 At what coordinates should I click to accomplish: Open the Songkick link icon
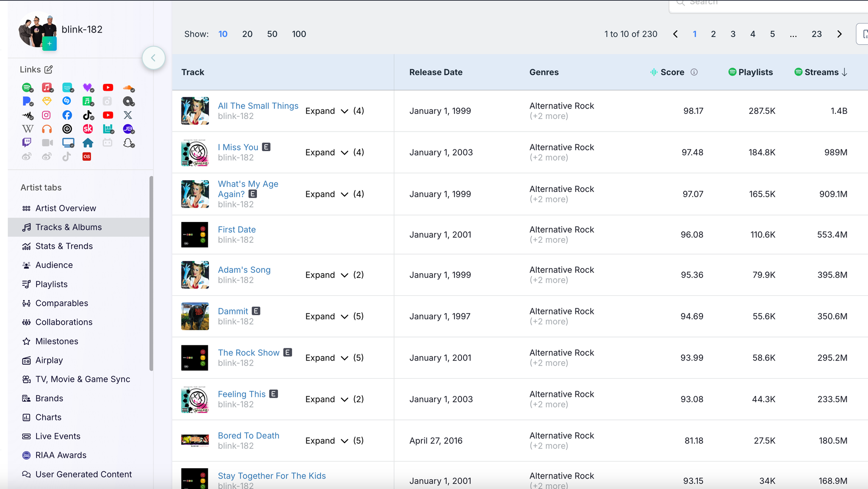coord(88,129)
